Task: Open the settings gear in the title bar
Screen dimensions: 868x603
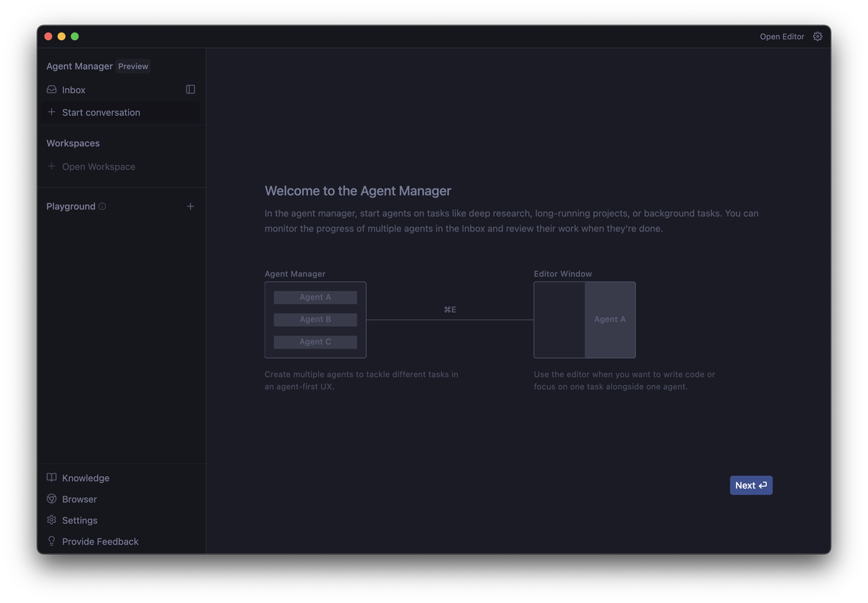Action: click(x=817, y=36)
